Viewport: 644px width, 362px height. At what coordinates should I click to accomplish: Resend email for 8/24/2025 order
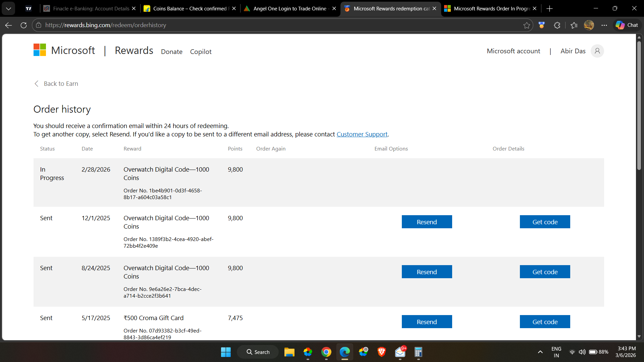427,272
